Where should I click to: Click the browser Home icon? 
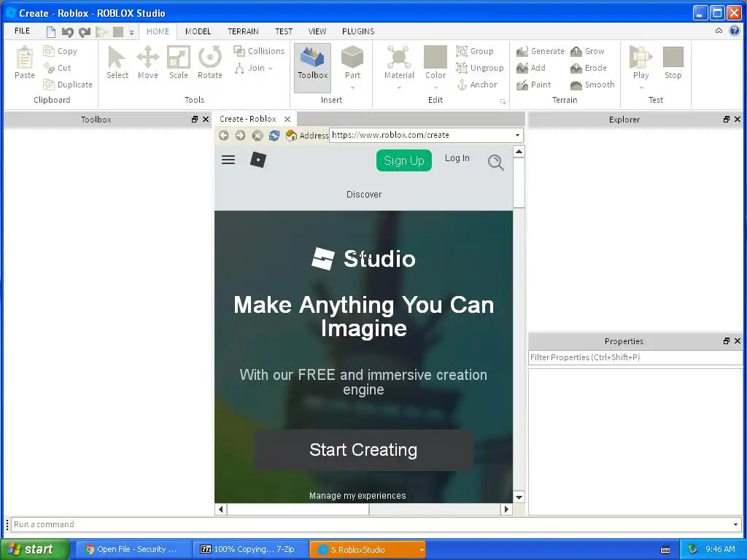coord(291,135)
